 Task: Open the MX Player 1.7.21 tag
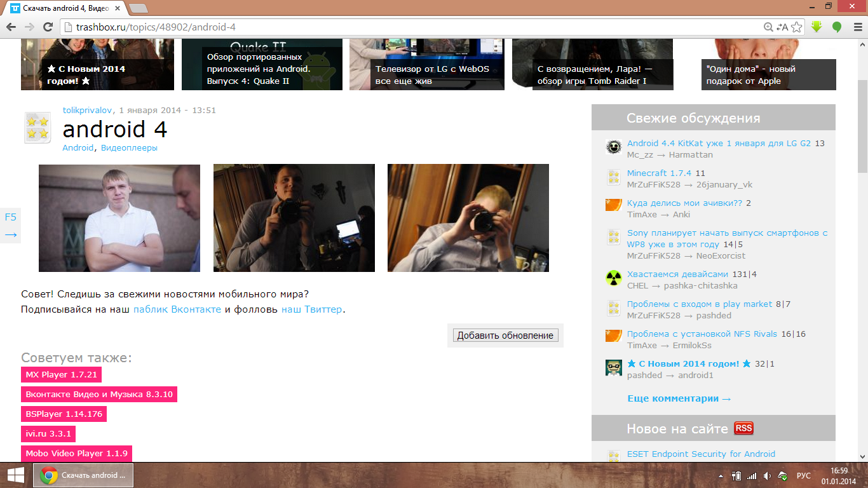click(61, 374)
